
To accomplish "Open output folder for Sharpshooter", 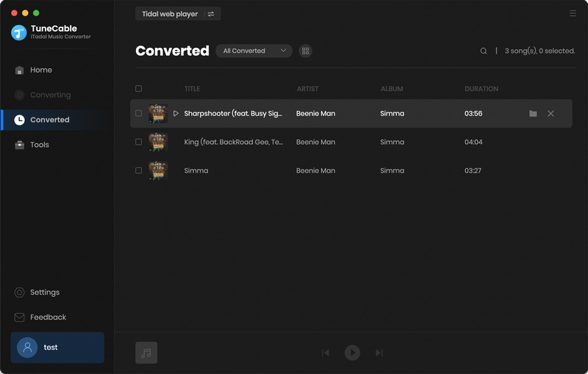I will pos(533,113).
